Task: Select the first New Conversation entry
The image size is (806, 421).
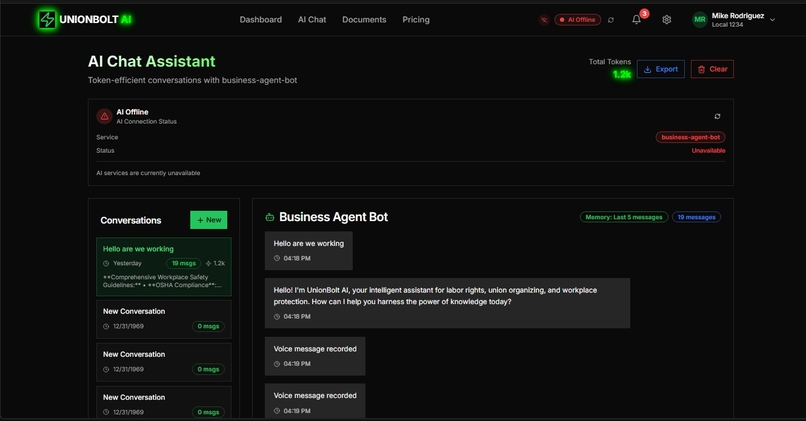Action: [x=164, y=319]
